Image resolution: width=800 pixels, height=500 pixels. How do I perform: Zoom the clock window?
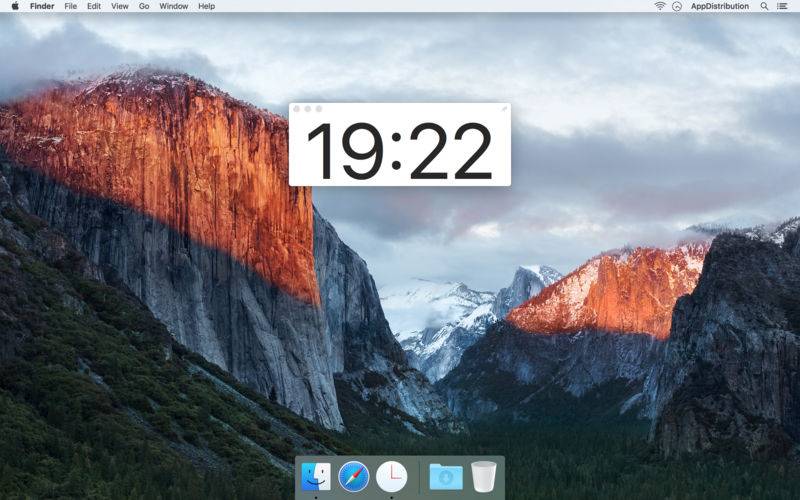319,109
